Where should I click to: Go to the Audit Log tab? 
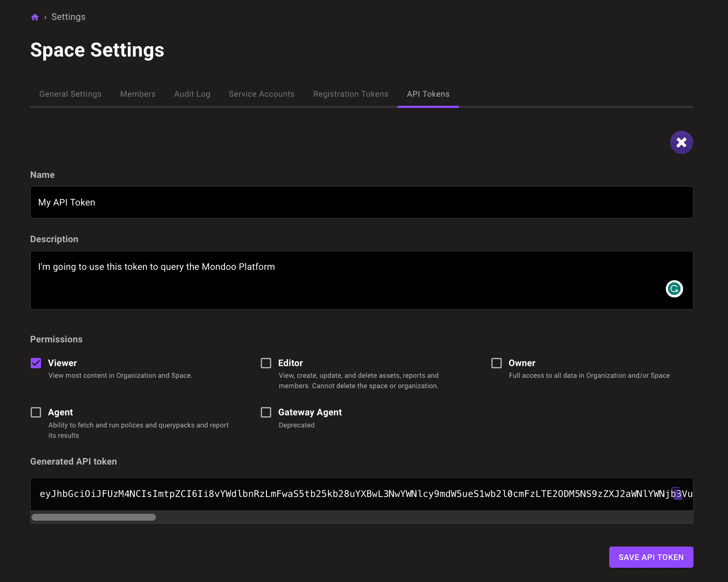click(x=192, y=94)
